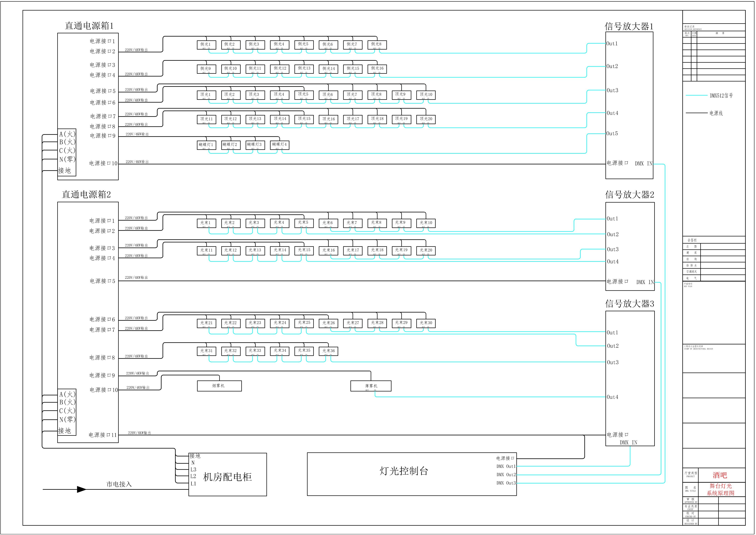Screen dimensions: 756x535
Task: Select the 电源线 legend entry
Action: click(x=716, y=113)
